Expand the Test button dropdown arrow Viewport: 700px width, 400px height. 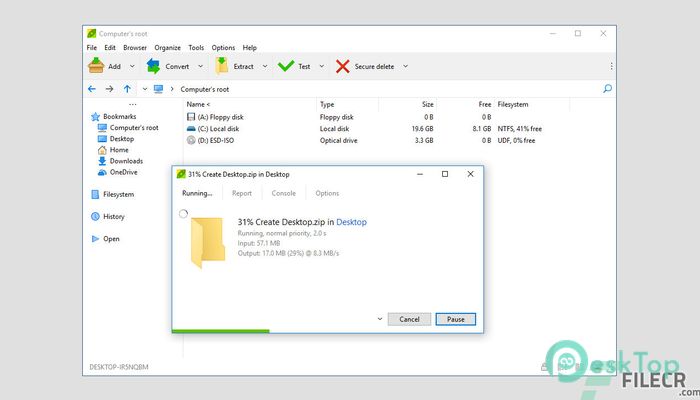pos(321,66)
